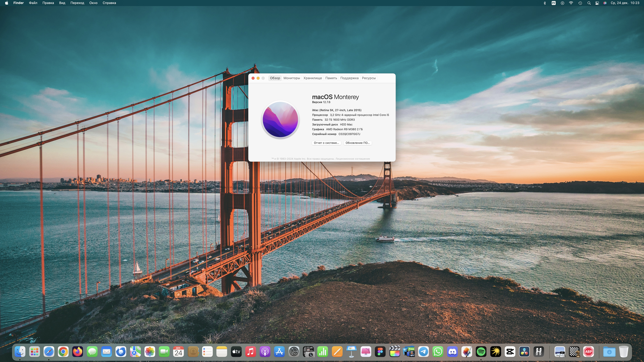Launch DaVinci Resolve from dock

524,352
